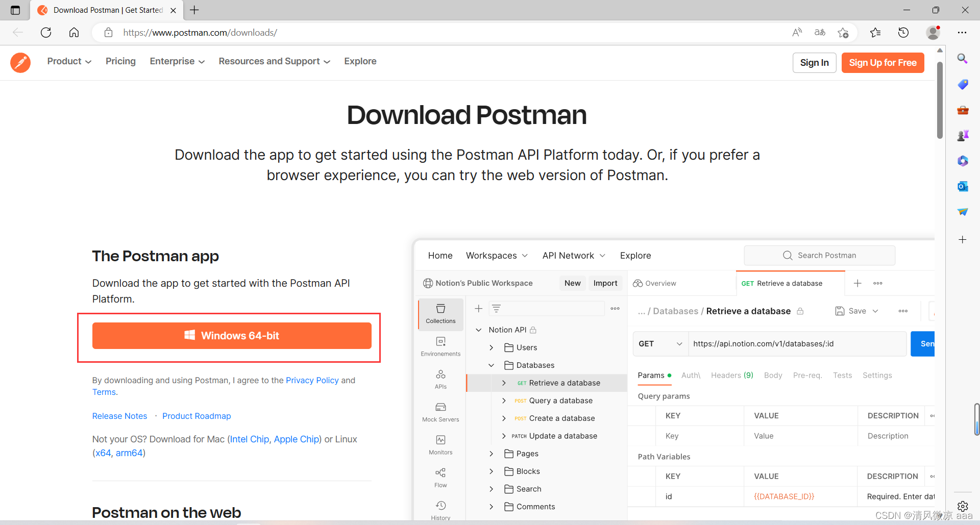Refresh the page with the reload icon
980x525 pixels.
46,33
